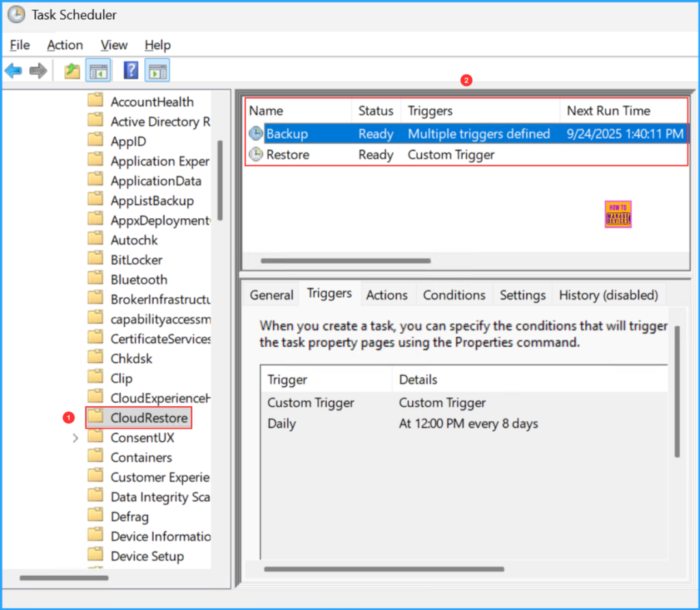Click the triggers pane vertical scrollbar
Screen dimensions: 700x610
(x=677, y=392)
